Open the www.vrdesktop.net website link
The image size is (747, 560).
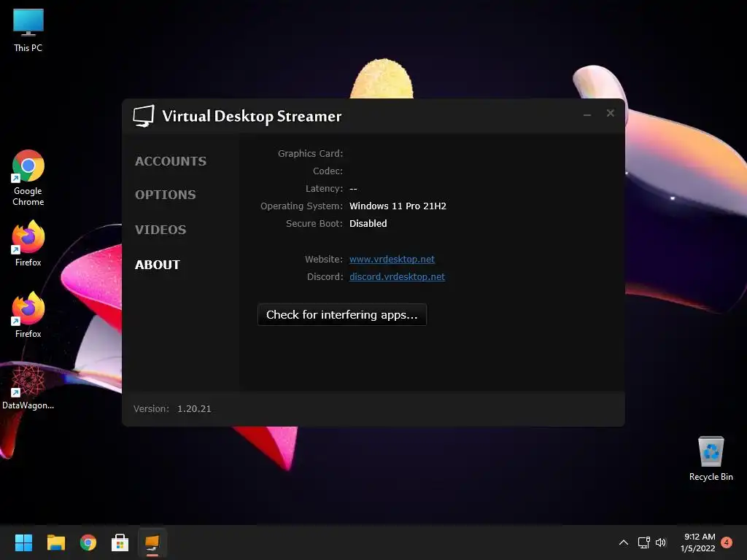392,259
